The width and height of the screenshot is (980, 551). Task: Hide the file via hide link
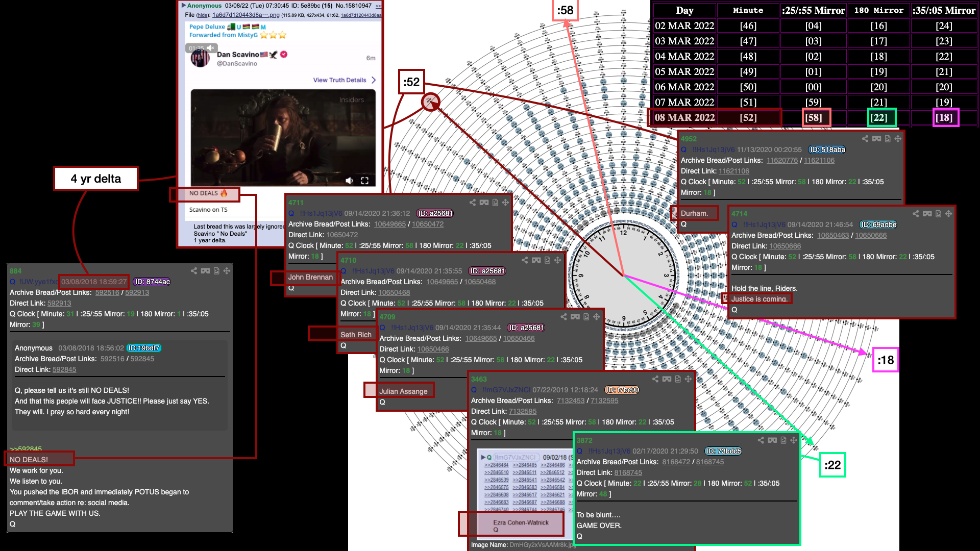pyautogui.click(x=203, y=15)
